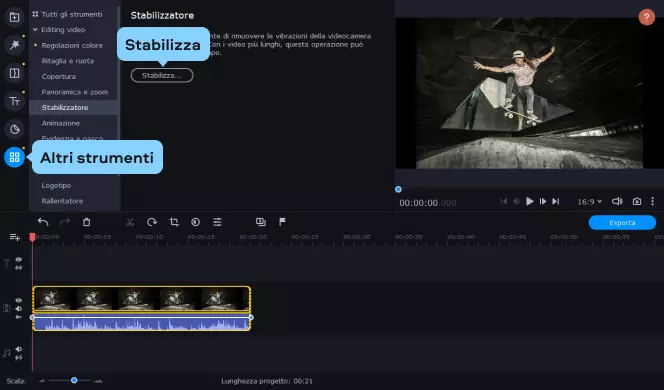
Task: Open Regolazioni colore tool
Action: coord(72,45)
